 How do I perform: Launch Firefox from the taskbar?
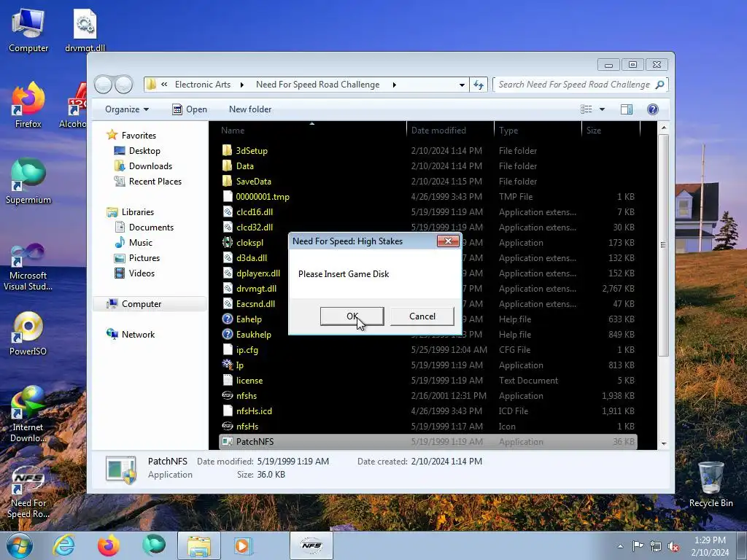109,545
